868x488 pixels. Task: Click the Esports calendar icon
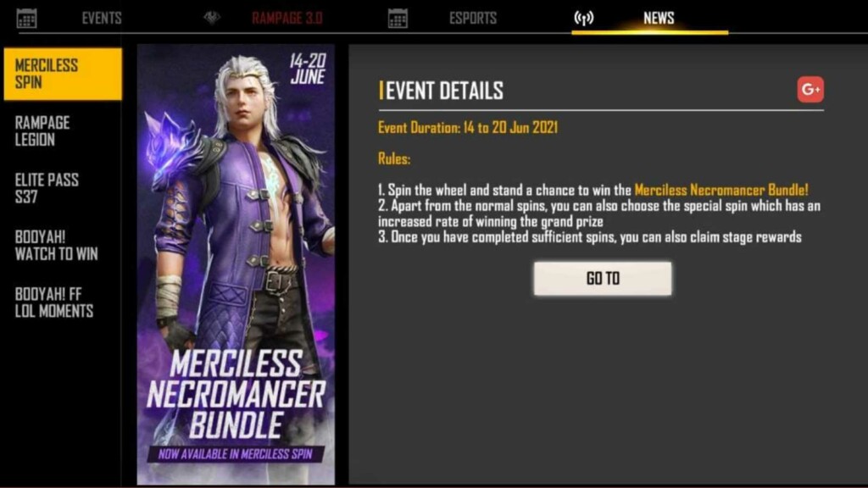pos(398,19)
